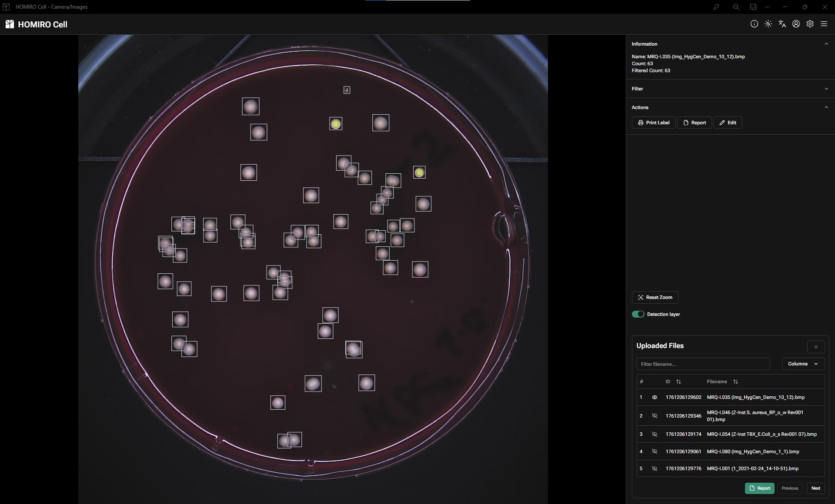Viewport: 835px width, 504px height.
Task: Open the user account icon
Action: (x=796, y=24)
